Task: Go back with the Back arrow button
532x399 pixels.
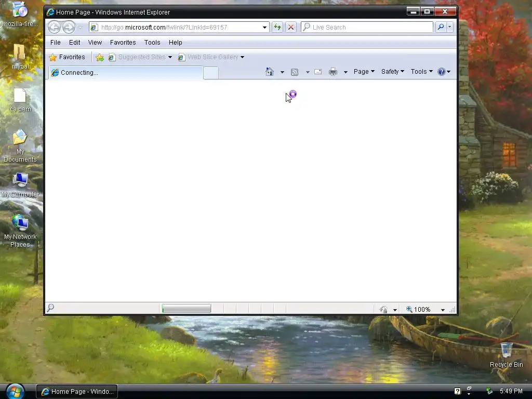Action: pyautogui.click(x=54, y=27)
